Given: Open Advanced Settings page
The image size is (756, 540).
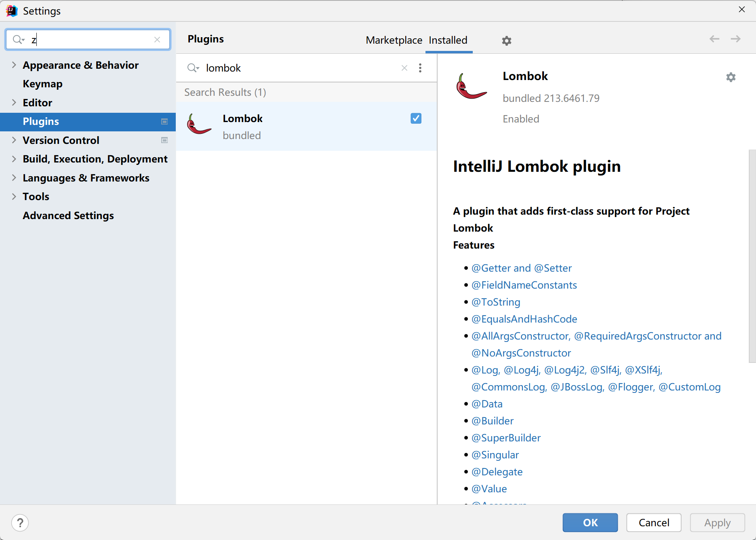Looking at the screenshot, I should coord(68,215).
